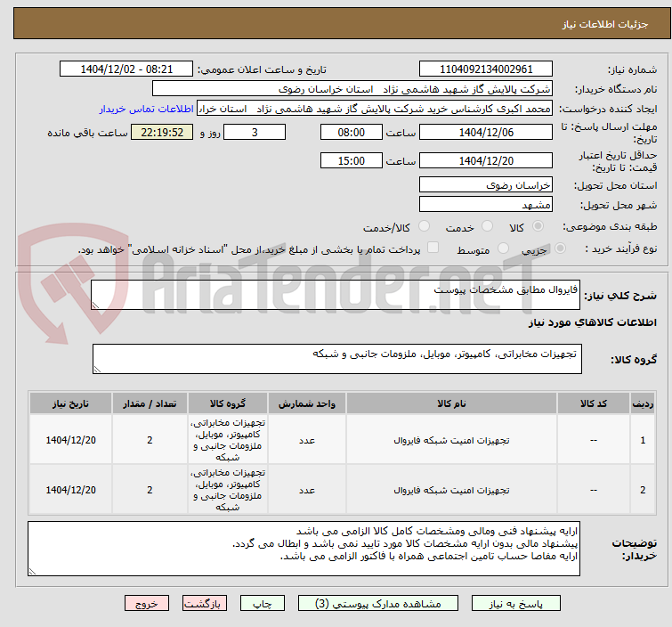The width and height of the screenshot is (672, 627).
Task: Click the پاسخ به نیاز button
Action: pyautogui.click(x=516, y=604)
